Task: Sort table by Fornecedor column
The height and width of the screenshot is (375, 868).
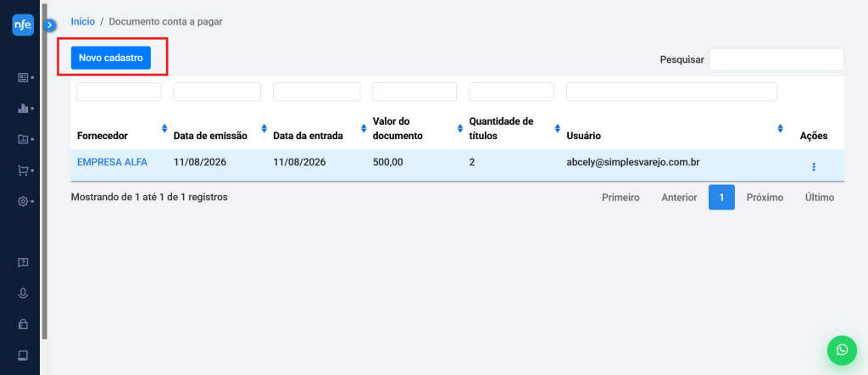Action: click(x=164, y=128)
